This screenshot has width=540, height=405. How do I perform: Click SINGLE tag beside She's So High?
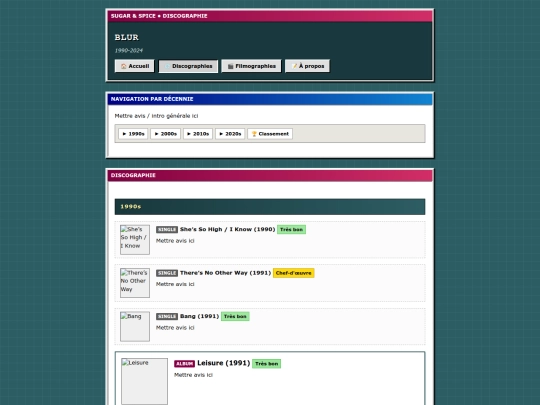tap(167, 230)
